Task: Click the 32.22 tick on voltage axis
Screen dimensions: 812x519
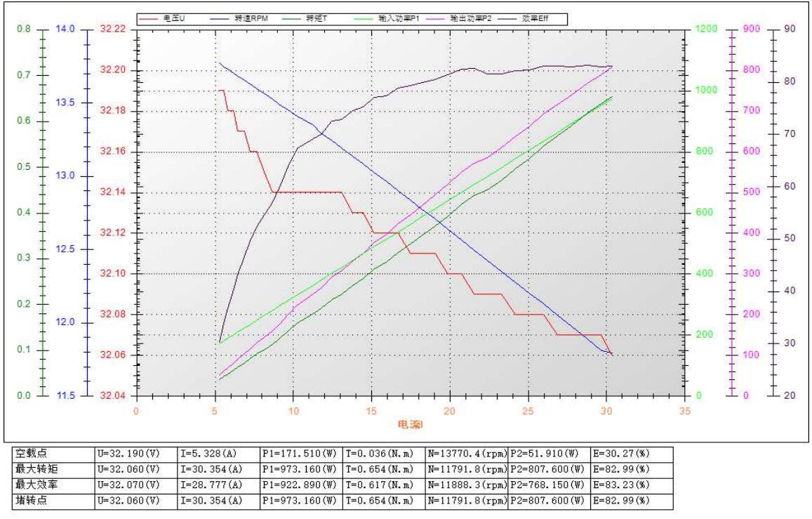Action: tap(112, 29)
